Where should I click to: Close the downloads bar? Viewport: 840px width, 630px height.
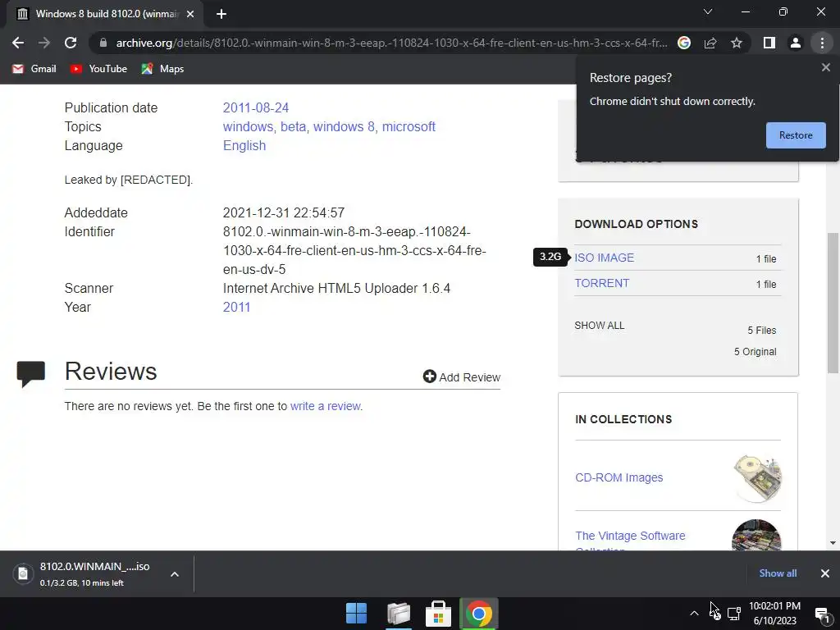825,573
